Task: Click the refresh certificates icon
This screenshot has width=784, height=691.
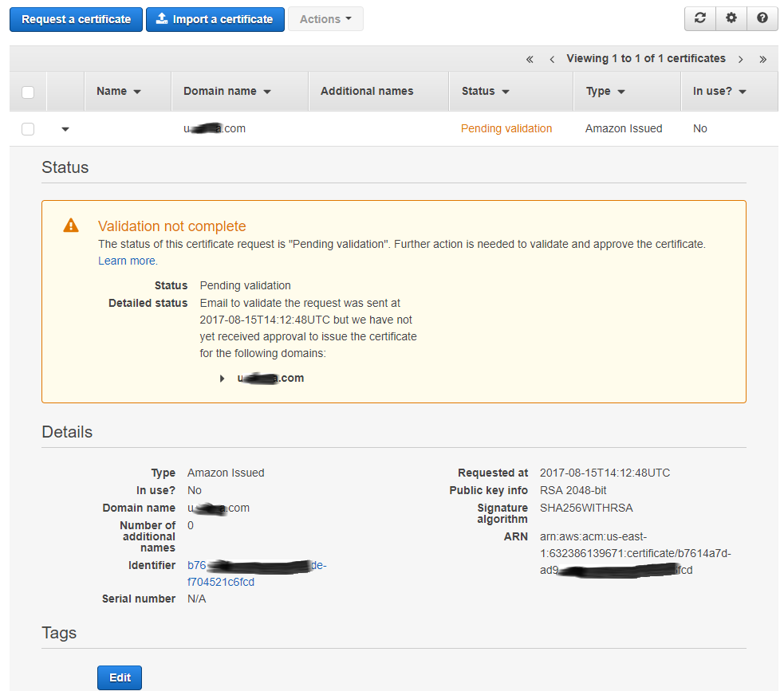Action: (699, 18)
